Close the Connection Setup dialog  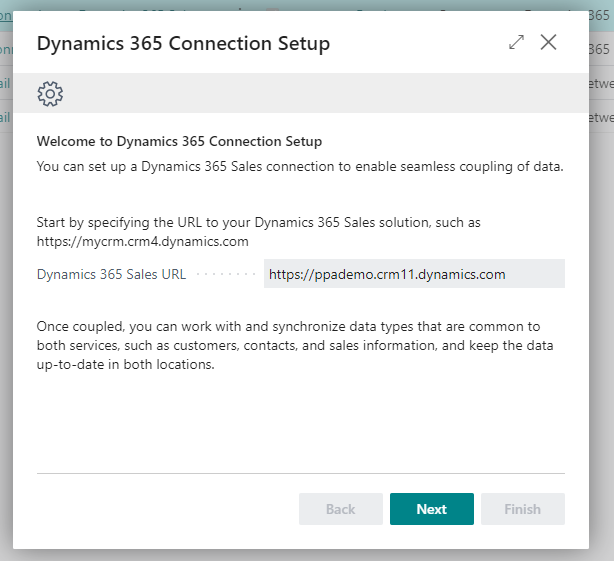548,42
